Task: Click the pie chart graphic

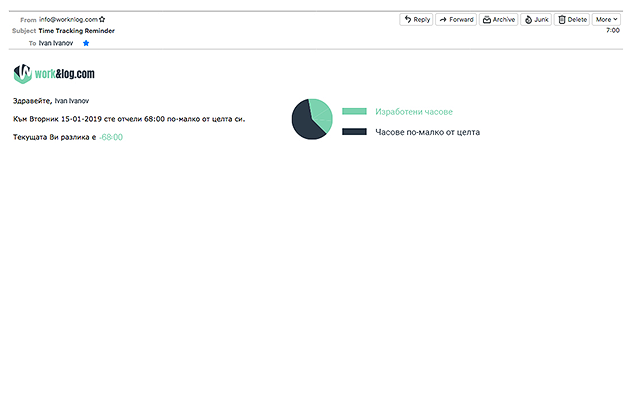Action: pyautogui.click(x=312, y=119)
